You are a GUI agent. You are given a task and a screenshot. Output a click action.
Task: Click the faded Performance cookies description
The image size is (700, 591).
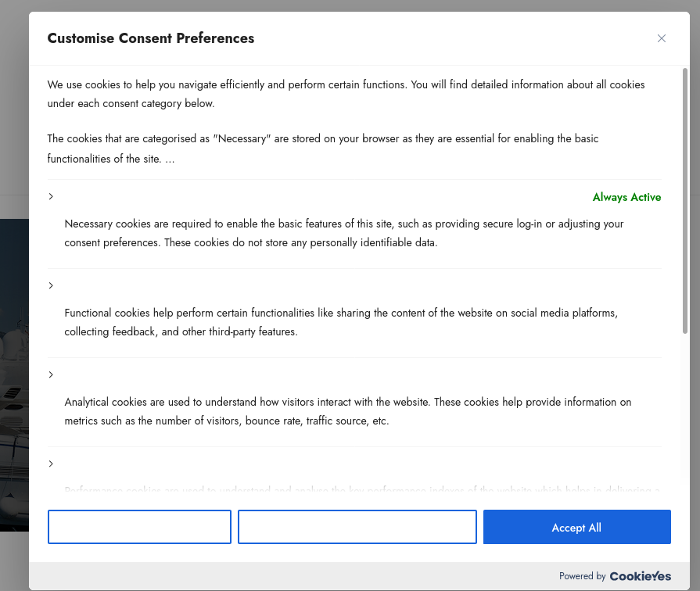(361, 491)
